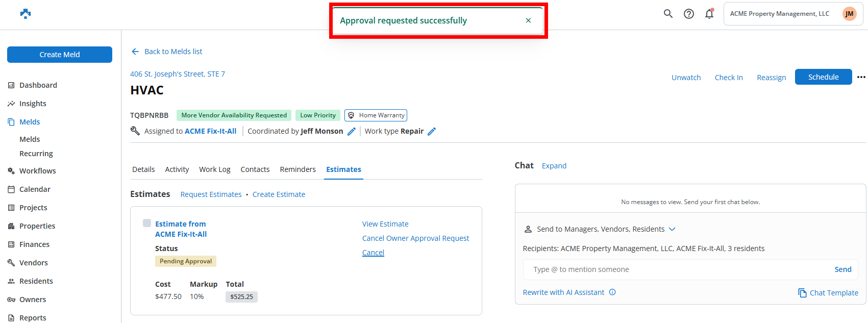
Task: Click the search magnifier icon
Action: [x=668, y=14]
